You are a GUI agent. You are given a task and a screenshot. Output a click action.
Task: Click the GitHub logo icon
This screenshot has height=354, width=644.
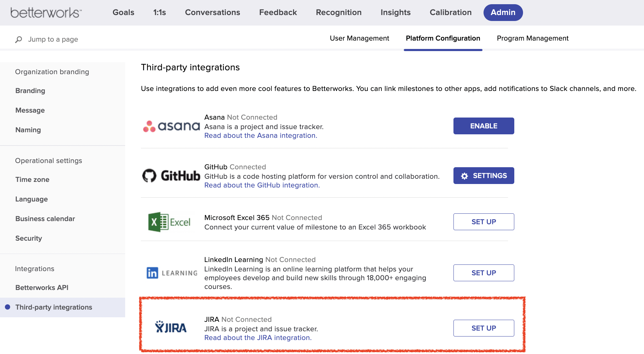(150, 176)
